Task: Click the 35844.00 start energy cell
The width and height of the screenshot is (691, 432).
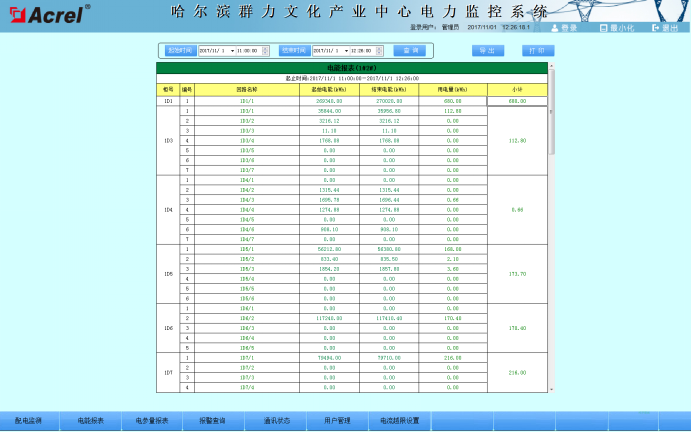Action: [329, 111]
